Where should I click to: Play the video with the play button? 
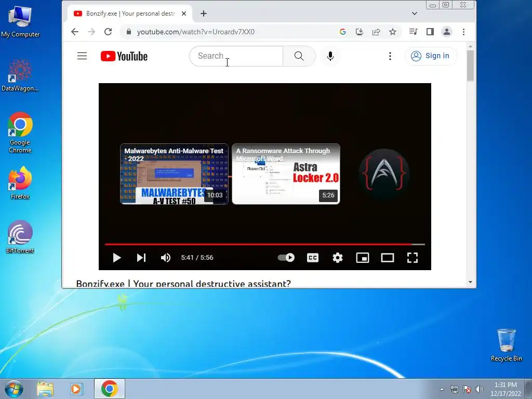click(117, 258)
